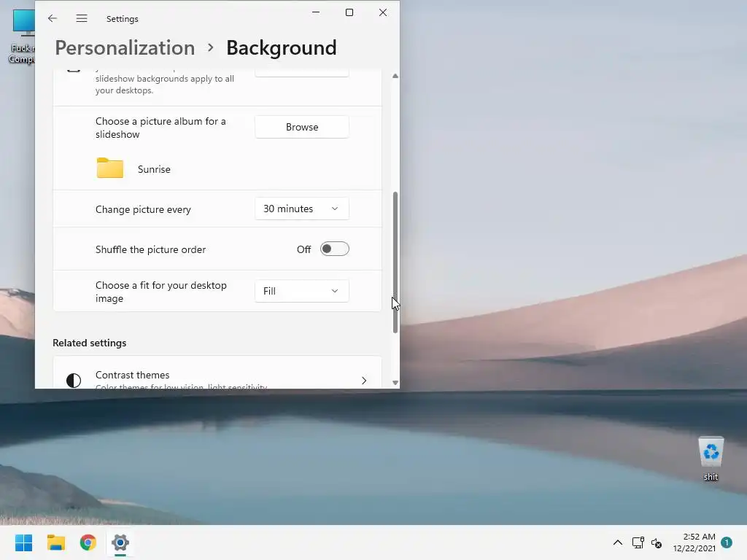The image size is (747, 560).
Task: Click the settings scrollbar up arrow
Action: pos(395,76)
